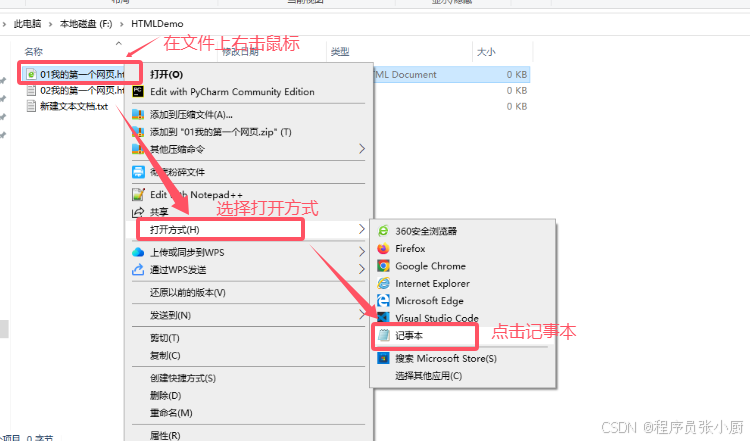Select file 新建文本文档.txt
Viewport: 750px width, 441px height.
[x=74, y=106]
